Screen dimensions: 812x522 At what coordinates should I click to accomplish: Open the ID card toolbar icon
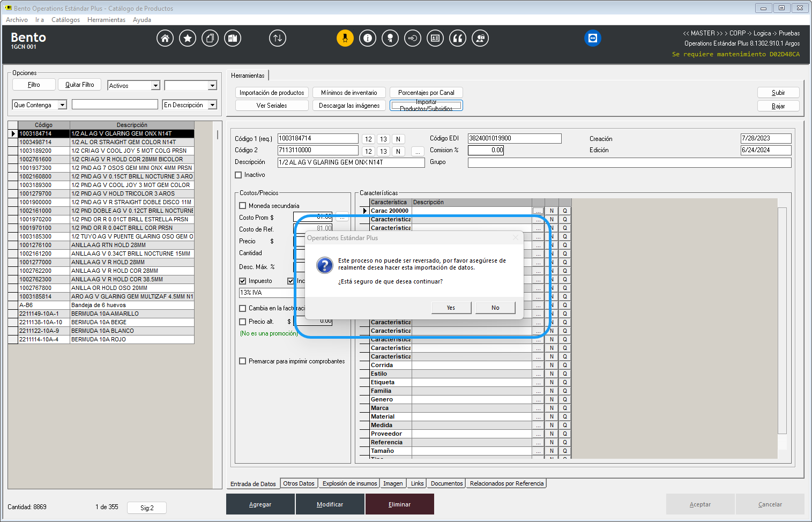point(435,38)
